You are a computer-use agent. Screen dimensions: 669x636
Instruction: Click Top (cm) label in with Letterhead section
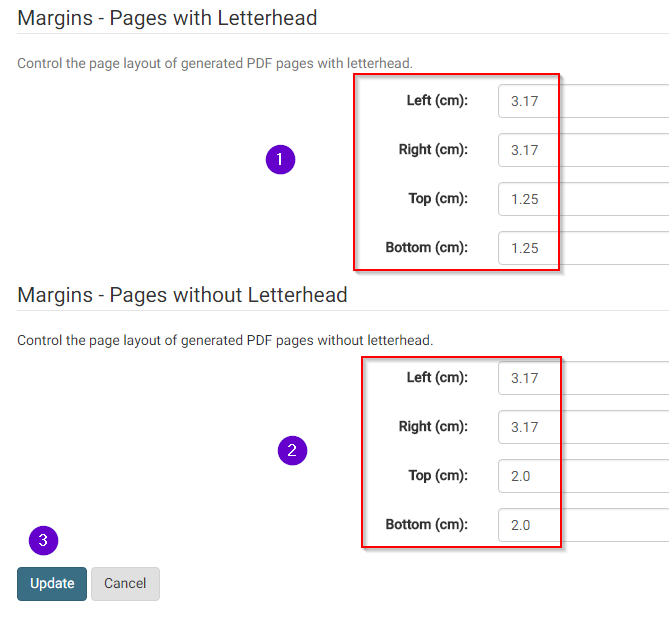pyautogui.click(x=438, y=199)
